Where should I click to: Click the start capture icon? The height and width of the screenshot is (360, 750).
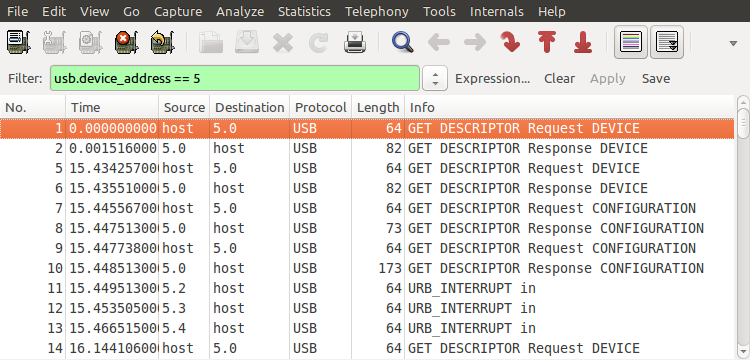91,43
